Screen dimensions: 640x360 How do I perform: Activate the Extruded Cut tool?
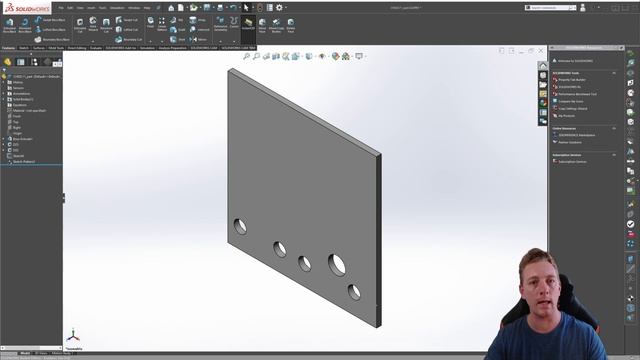(80, 25)
